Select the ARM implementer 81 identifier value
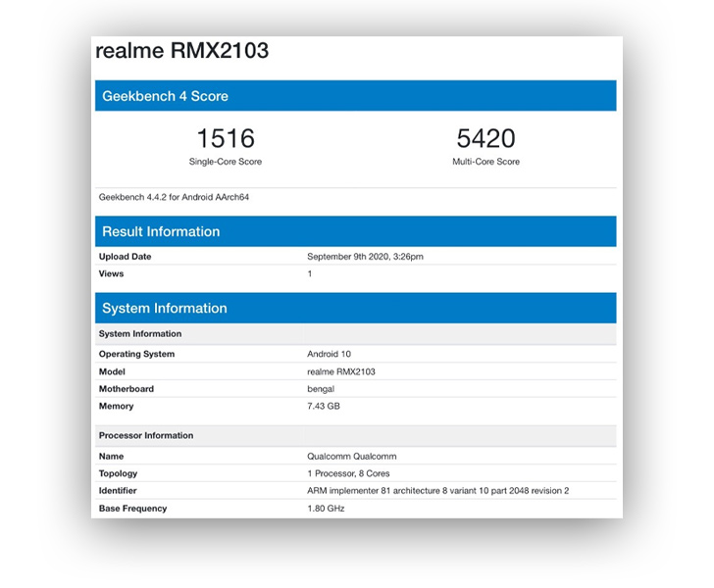This screenshot has width=714, height=588. click(438, 491)
